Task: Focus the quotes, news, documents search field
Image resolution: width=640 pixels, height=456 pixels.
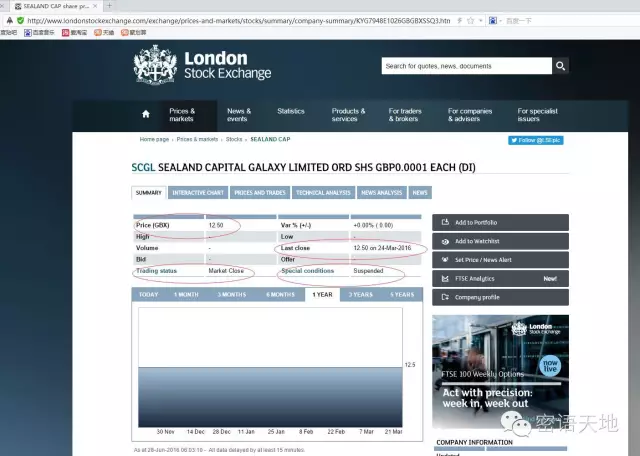Action: click(x=467, y=66)
